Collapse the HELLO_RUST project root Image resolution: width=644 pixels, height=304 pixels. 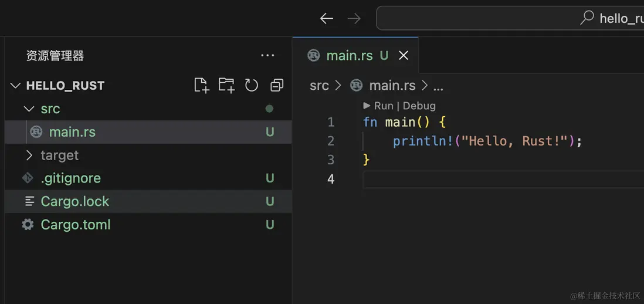click(15, 86)
